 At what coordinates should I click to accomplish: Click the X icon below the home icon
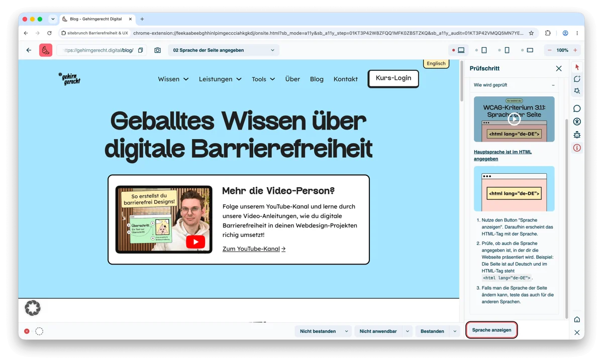(x=577, y=332)
